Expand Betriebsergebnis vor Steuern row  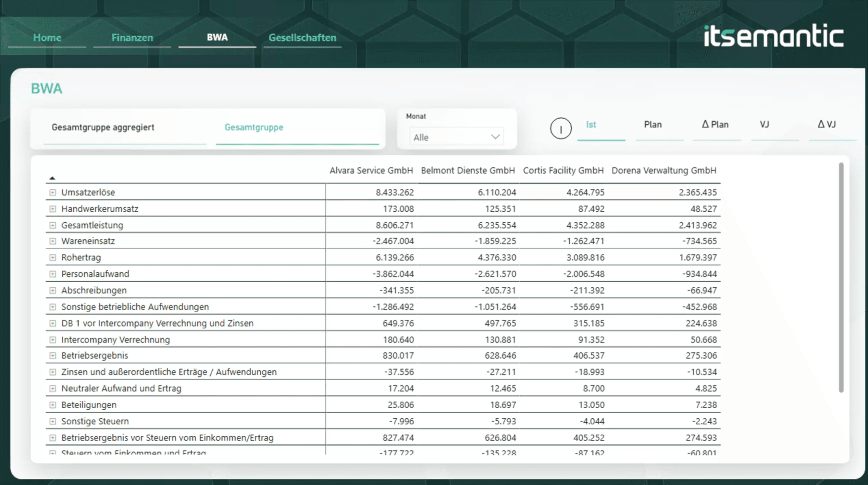(52, 438)
